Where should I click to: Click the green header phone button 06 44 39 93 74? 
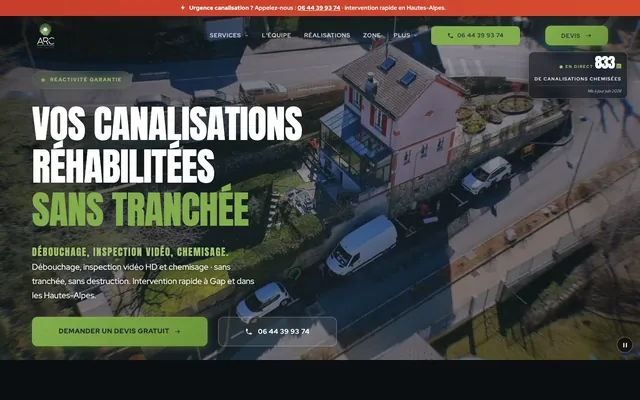pyautogui.click(x=476, y=36)
